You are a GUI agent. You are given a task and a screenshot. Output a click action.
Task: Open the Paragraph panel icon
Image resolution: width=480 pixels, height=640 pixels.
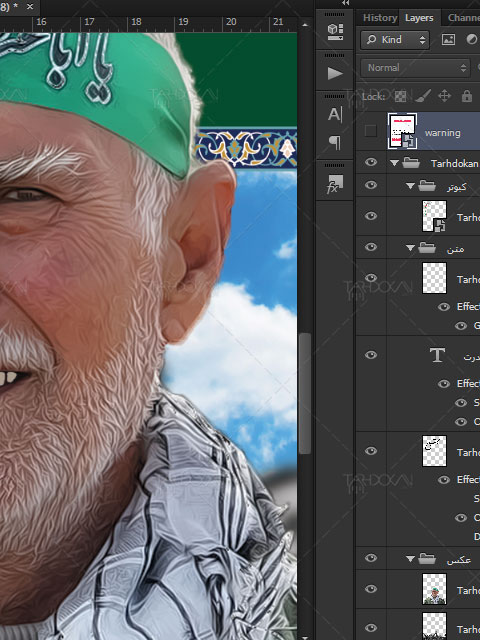coord(335,142)
